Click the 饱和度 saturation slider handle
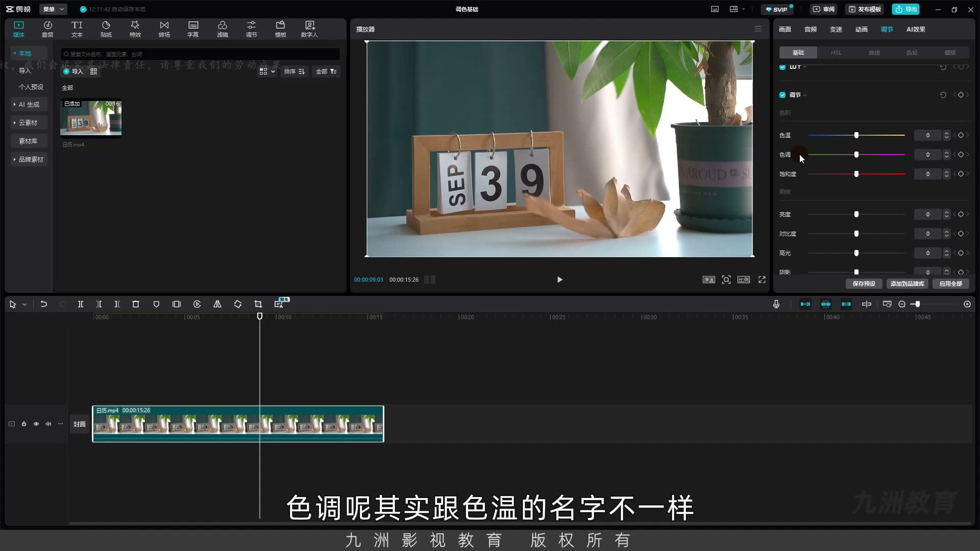This screenshot has width=980, height=551. (856, 174)
